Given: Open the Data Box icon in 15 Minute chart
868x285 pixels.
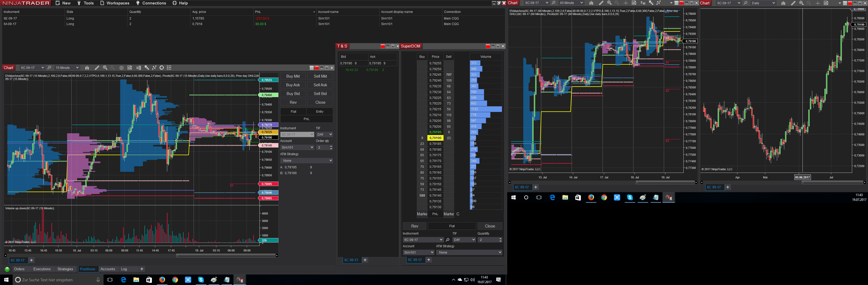Looking at the screenshot, I should click(x=130, y=68).
